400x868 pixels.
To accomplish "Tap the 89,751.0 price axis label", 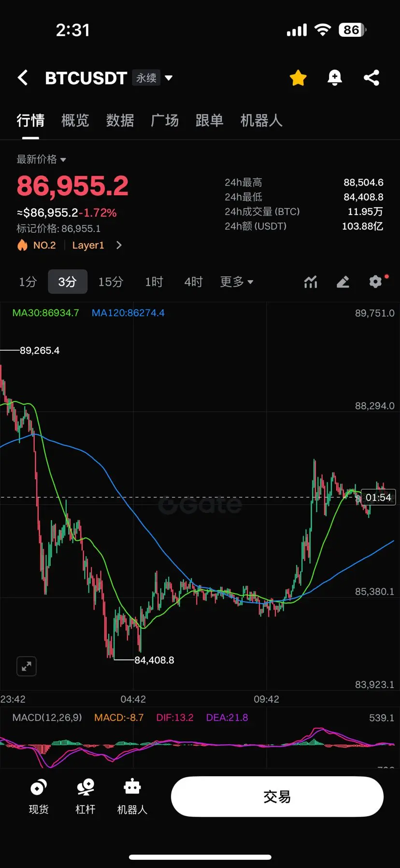I will (375, 313).
